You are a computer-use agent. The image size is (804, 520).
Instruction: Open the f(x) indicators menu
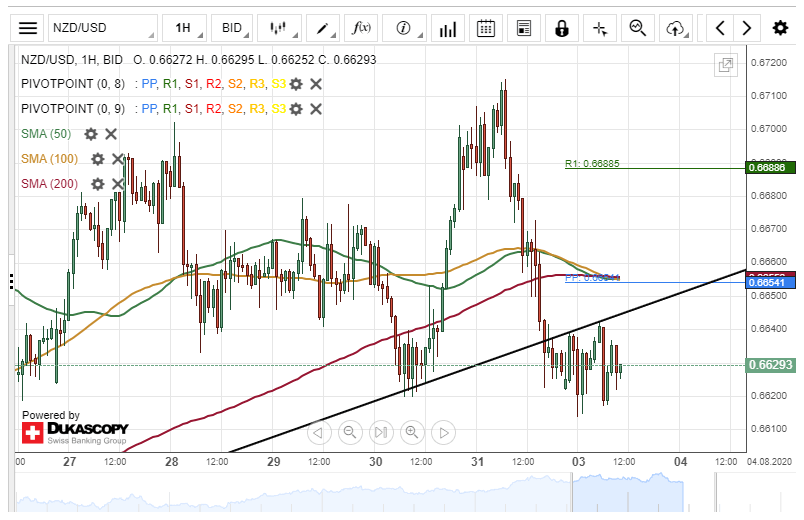pos(363,28)
